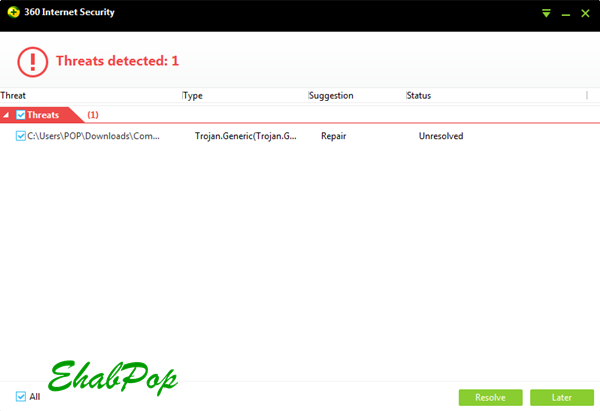Click the Trojan.Generic(Trojan.G... type cell
600x411 pixels.
point(246,136)
